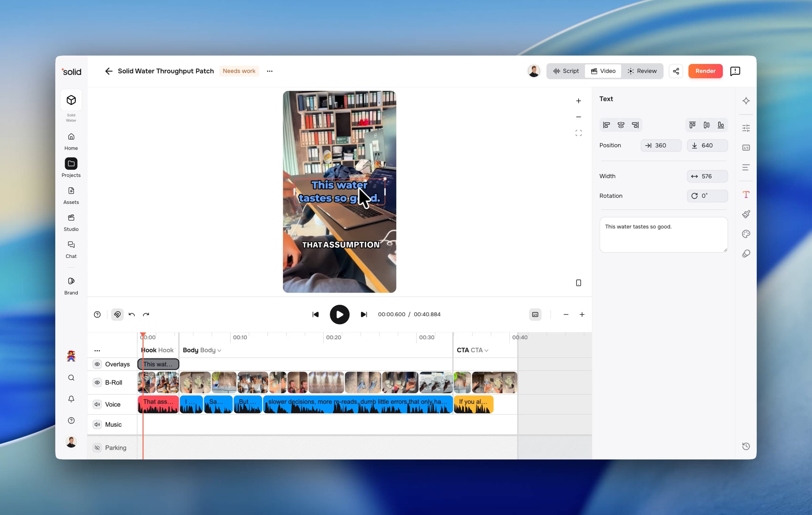
Task: Open Studio in the sidebar
Action: [x=71, y=222]
